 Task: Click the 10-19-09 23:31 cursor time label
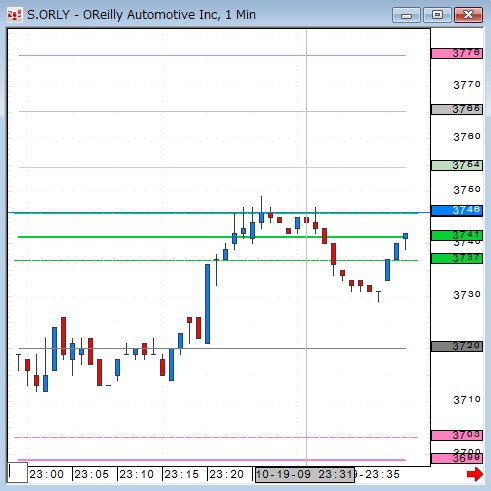(305, 474)
